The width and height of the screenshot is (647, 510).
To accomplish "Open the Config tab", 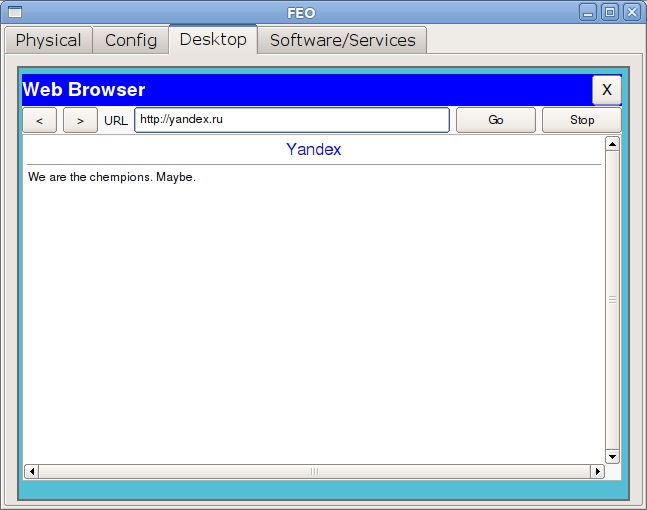I will click(131, 40).
